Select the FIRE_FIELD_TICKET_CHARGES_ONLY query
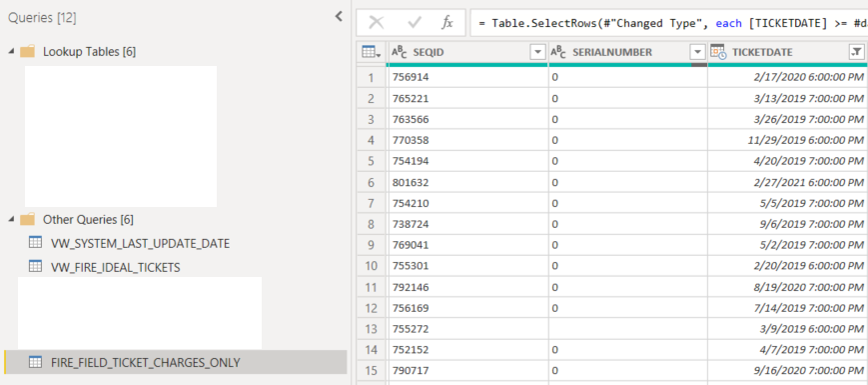The height and width of the screenshot is (385, 868). [175, 362]
